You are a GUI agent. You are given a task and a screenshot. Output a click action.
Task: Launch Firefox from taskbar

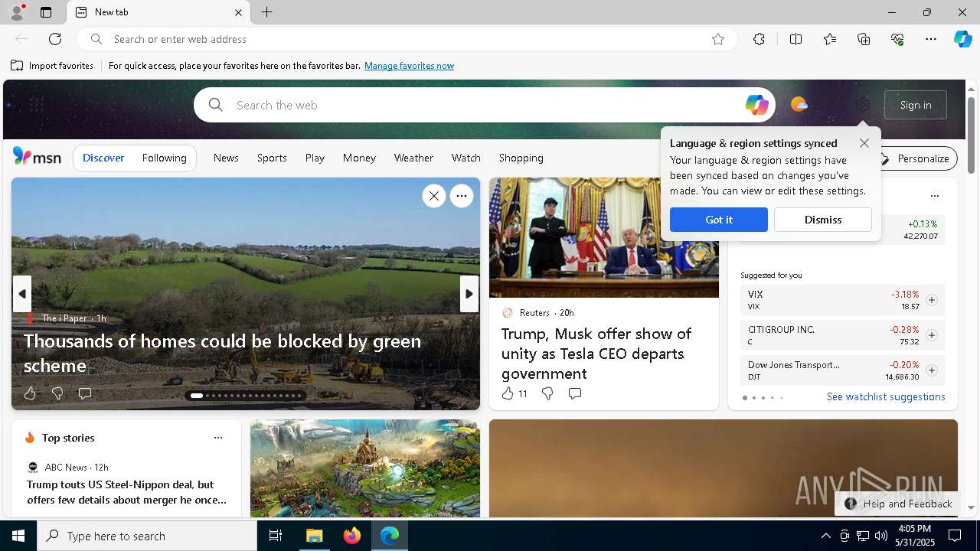tap(351, 536)
